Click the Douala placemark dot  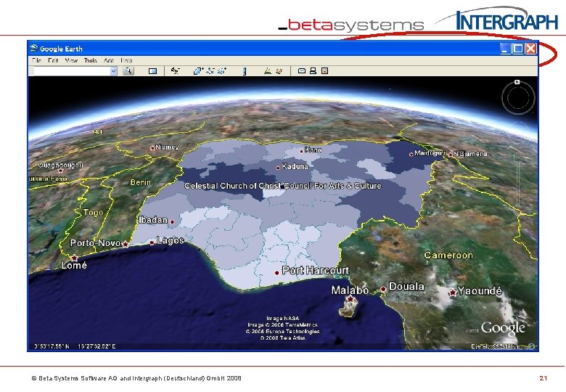pyautogui.click(x=383, y=289)
